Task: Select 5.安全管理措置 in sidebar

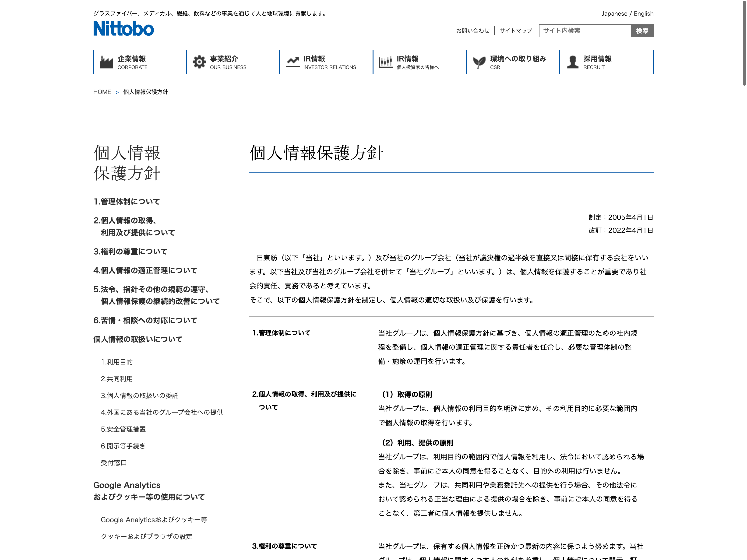Action: point(123,429)
